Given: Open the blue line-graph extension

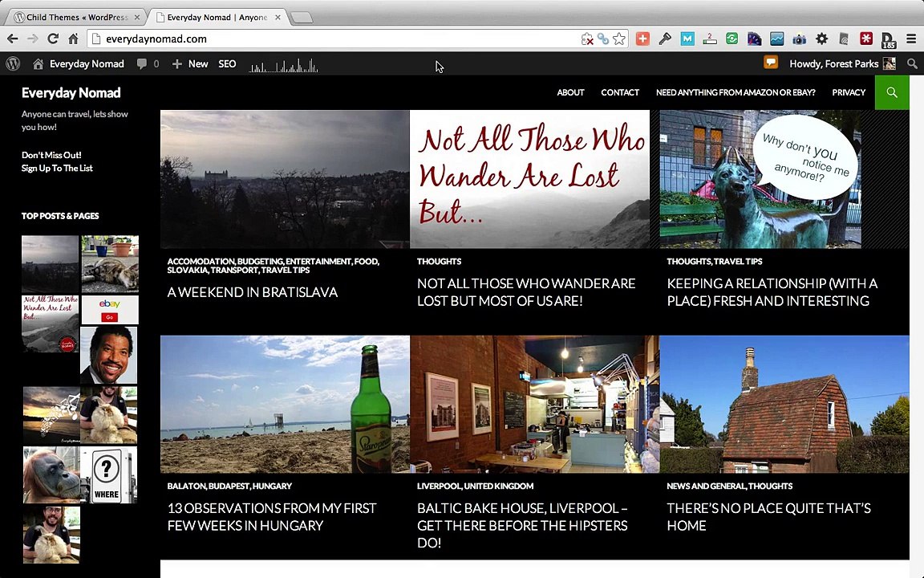Looking at the screenshot, I should click(776, 39).
